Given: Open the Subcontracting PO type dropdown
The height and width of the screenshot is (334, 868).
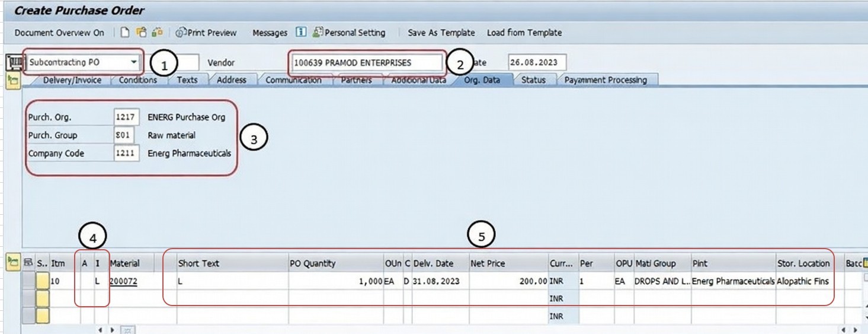Looking at the screenshot, I should [134, 62].
